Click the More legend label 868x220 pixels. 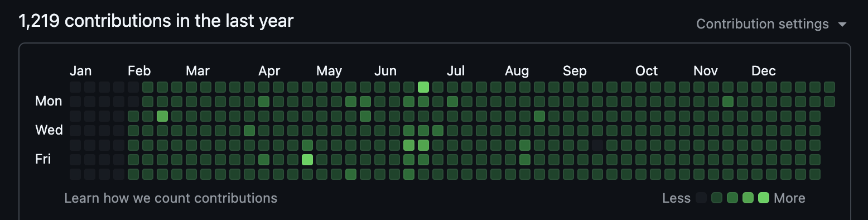tap(789, 198)
